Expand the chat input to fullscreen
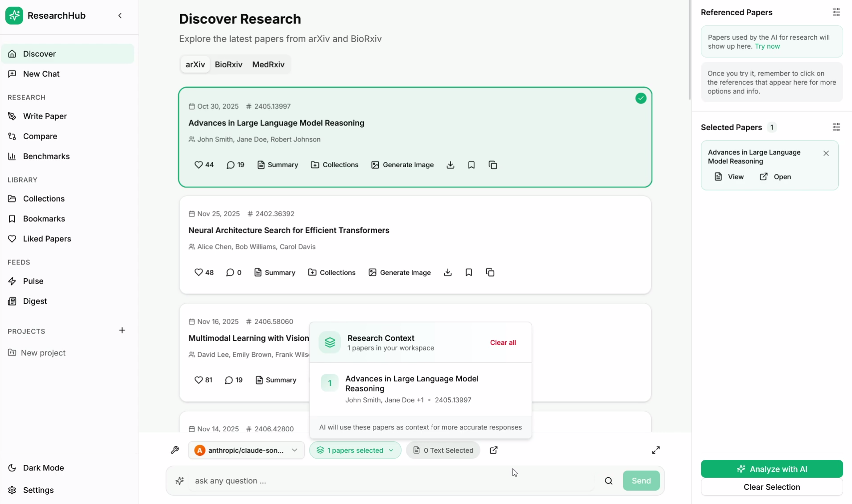The height and width of the screenshot is (504, 852). [x=655, y=450]
